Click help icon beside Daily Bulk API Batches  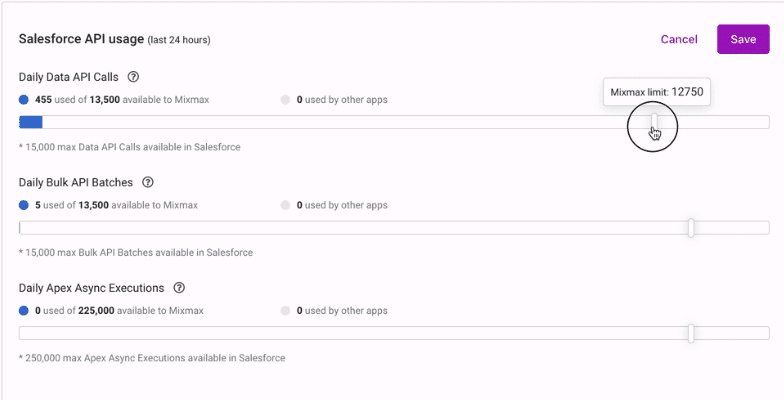point(148,182)
